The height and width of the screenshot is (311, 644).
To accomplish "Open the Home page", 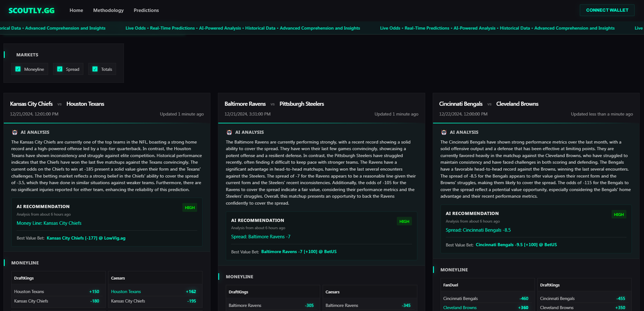I will (x=76, y=10).
